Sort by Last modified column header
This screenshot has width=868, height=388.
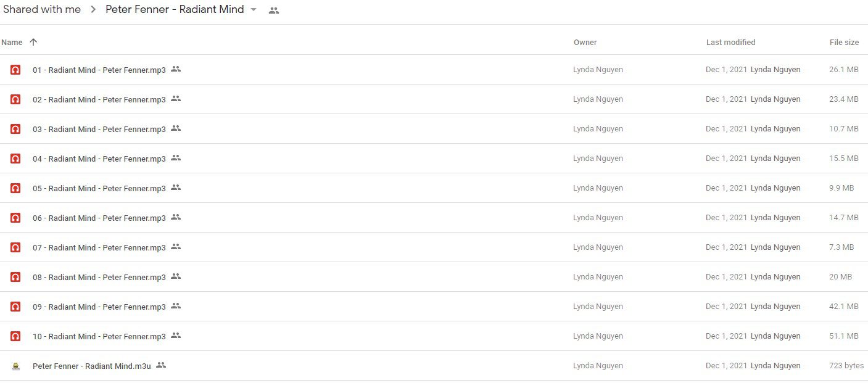[x=731, y=43]
